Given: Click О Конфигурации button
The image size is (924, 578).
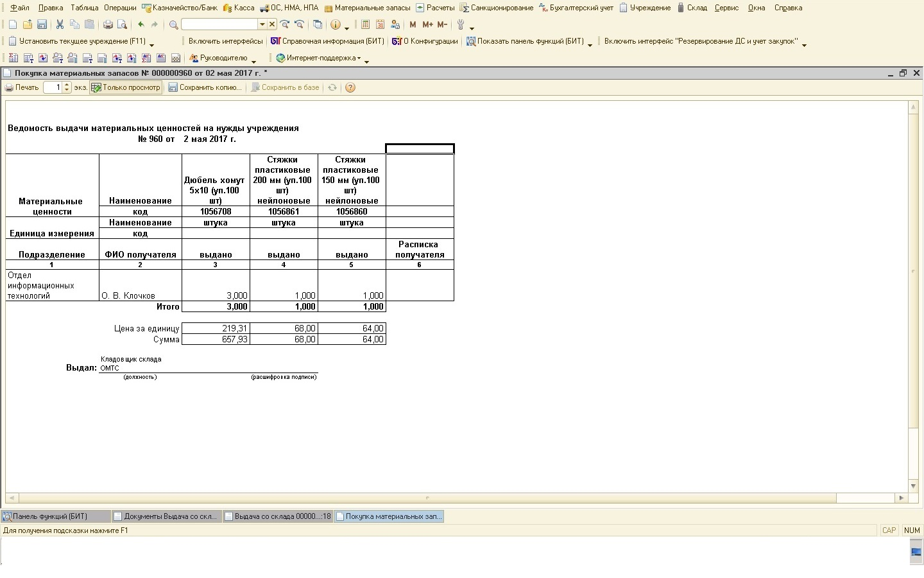Looking at the screenshot, I should [x=425, y=41].
